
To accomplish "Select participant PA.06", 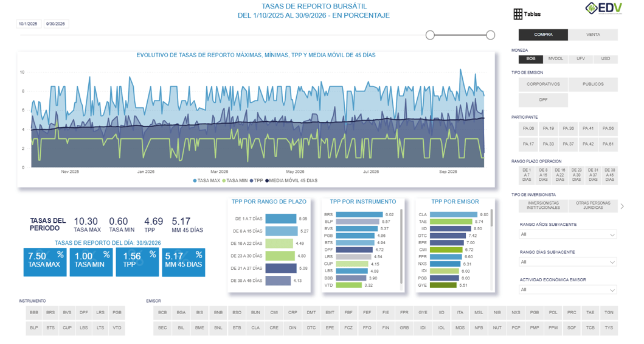I will tap(528, 128).
